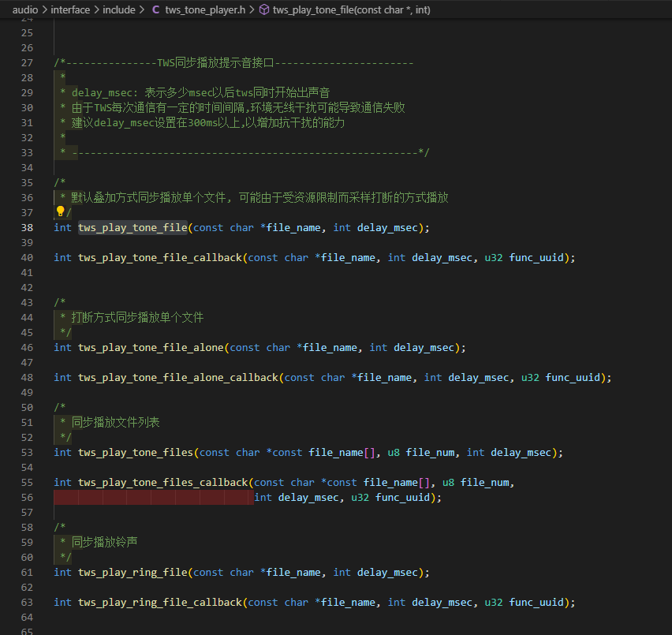Click the function symbol cube icon in breadcrumb
Image resolution: width=672 pixels, height=635 pixels.
click(265, 9)
